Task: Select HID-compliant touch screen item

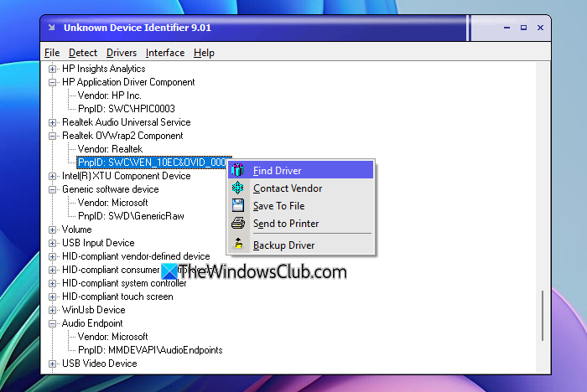Action: (x=117, y=297)
